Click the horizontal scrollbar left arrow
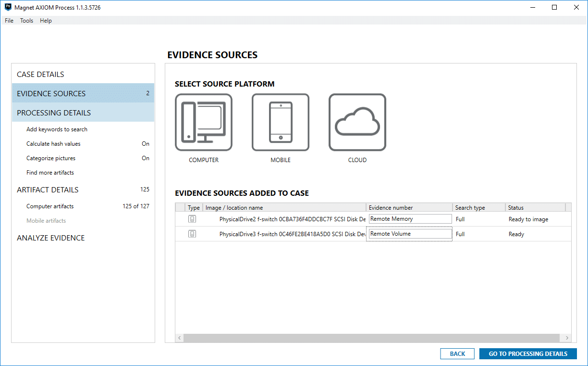The width and height of the screenshot is (588, 366). pos(180,338)
